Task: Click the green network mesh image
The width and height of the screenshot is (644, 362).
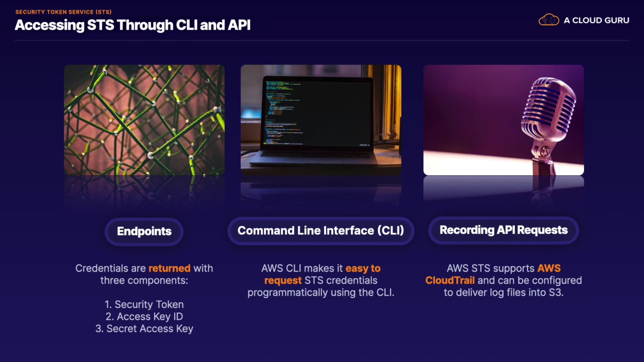Action: [144, 120]
